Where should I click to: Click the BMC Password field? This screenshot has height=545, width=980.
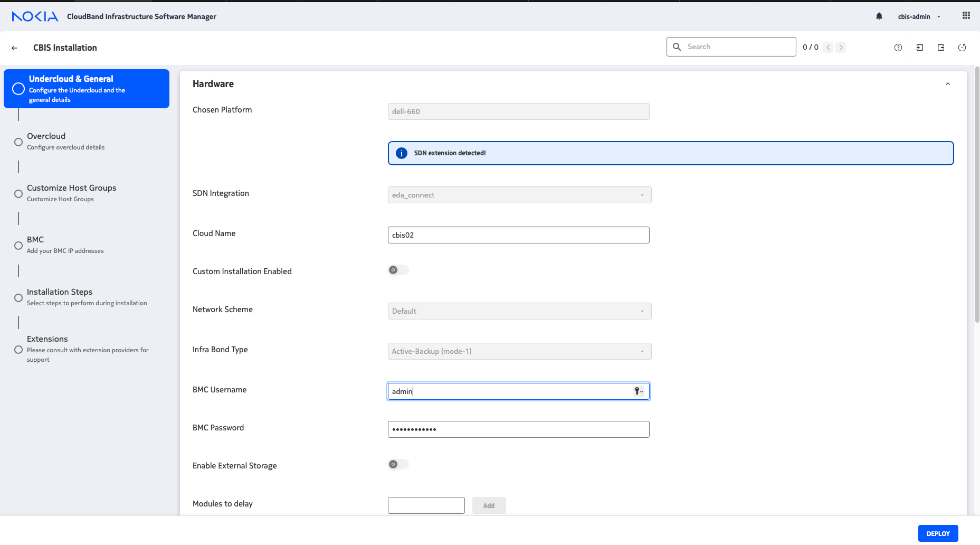(519, 429)
